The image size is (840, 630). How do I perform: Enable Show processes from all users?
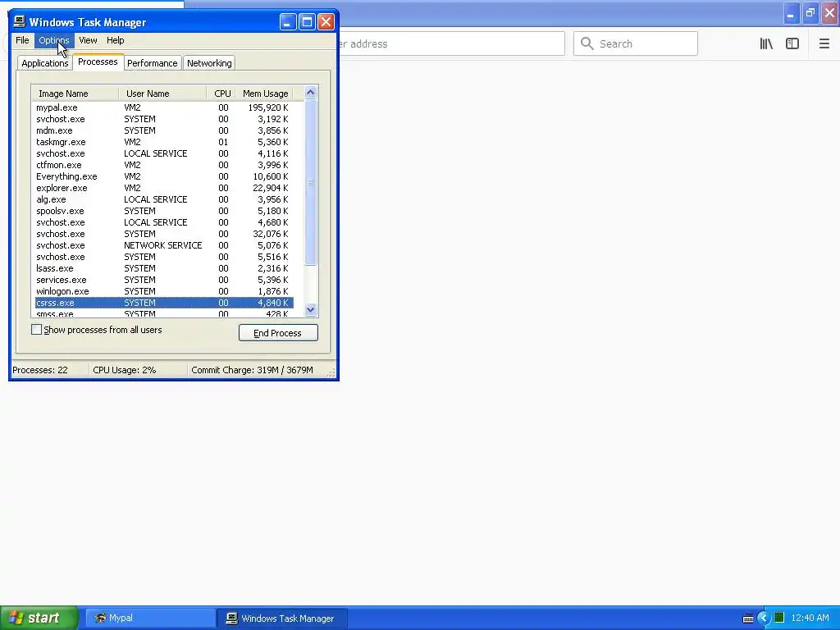tap(36, 330)
